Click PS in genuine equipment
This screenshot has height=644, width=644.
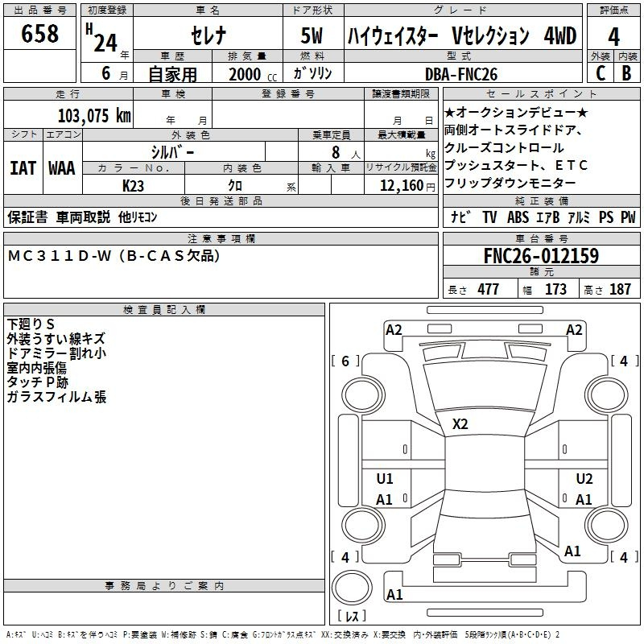pyautogui.click(x=606, y=217)
